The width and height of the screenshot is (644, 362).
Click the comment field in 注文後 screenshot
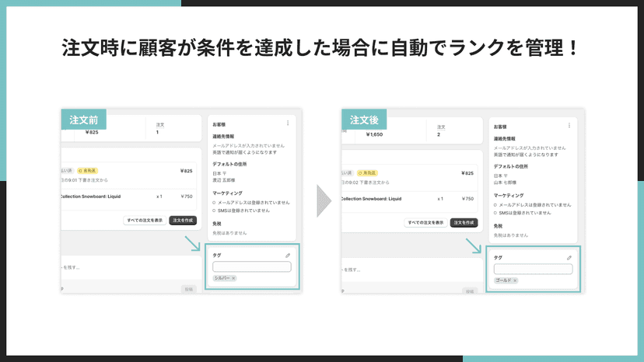click(411, 270)
